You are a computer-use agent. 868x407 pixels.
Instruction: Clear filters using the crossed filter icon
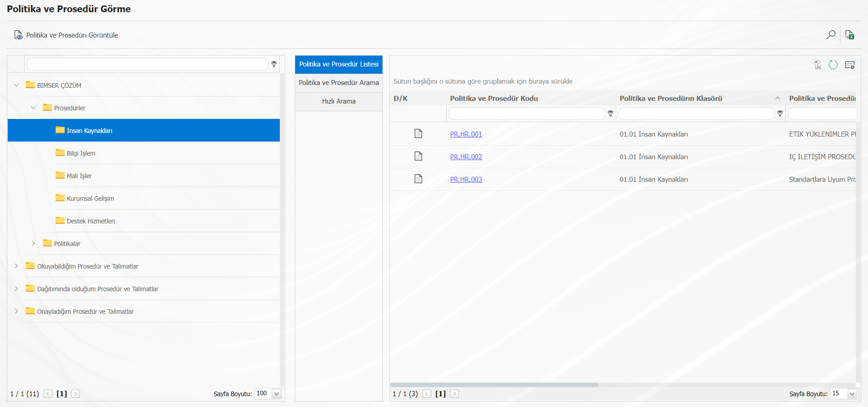(817, 65)
